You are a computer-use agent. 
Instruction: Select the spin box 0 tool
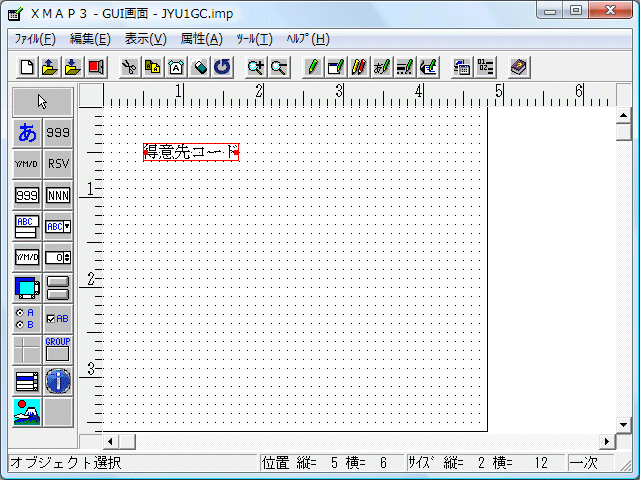tap(58, 257)
